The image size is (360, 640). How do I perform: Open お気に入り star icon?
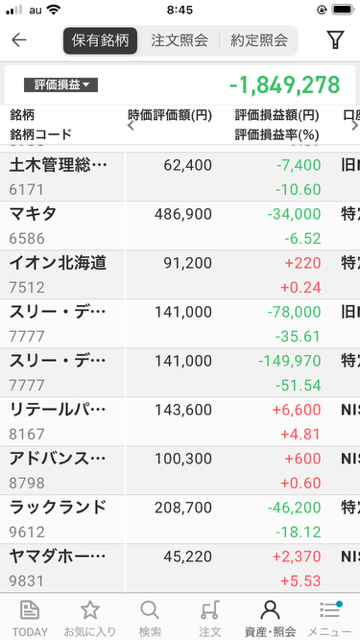[90, 610]
